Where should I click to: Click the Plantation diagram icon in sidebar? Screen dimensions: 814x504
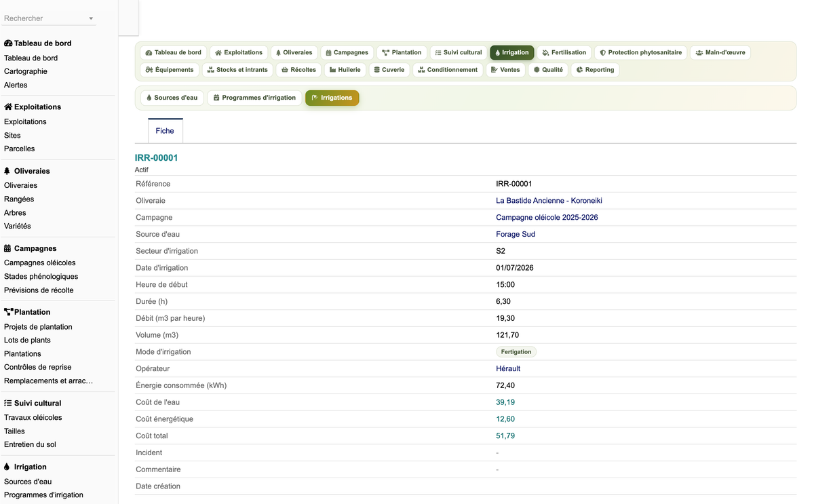click(9, 312)
